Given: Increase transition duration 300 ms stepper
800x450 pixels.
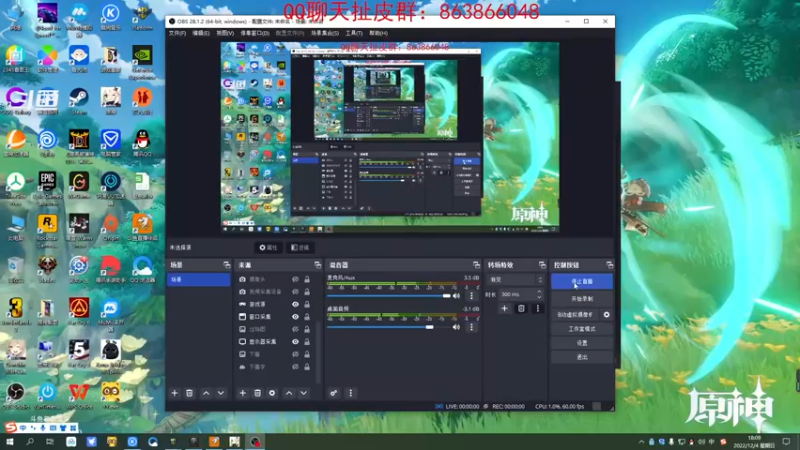Looking at the screenshot, I should 539,292.
